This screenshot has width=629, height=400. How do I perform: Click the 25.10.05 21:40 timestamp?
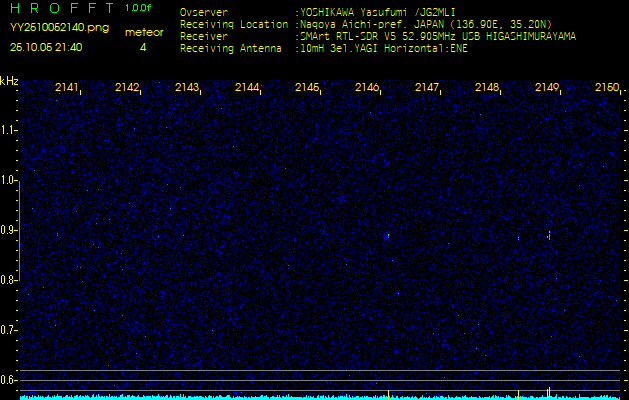tap(46, 47)
